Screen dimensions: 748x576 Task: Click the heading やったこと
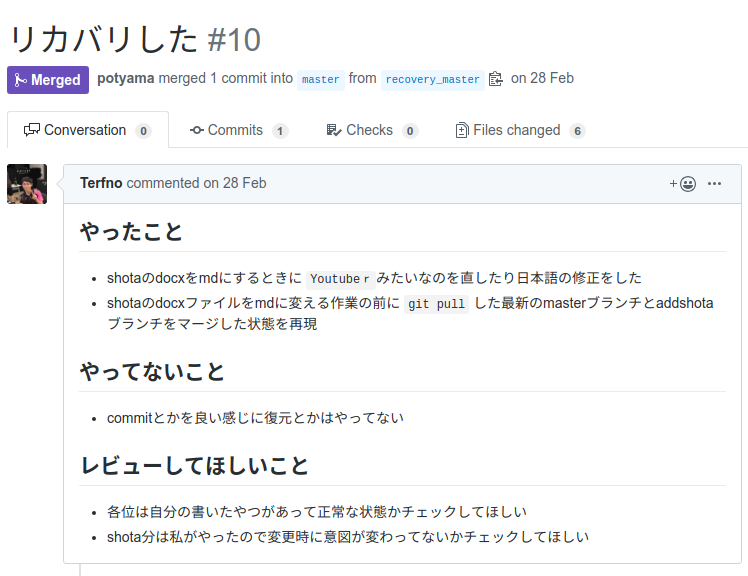point(131,232)
